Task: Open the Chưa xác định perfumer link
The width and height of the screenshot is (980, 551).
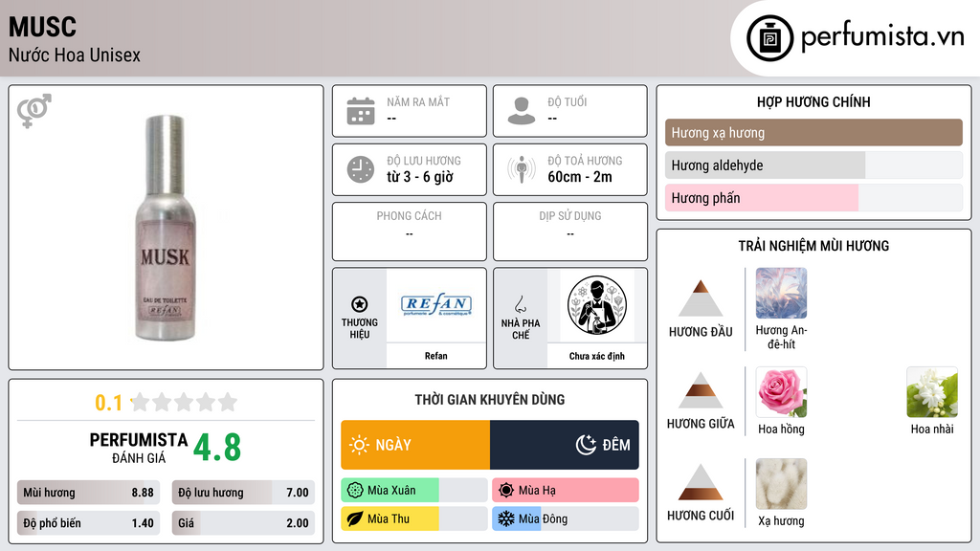Action: coord(597,356)
